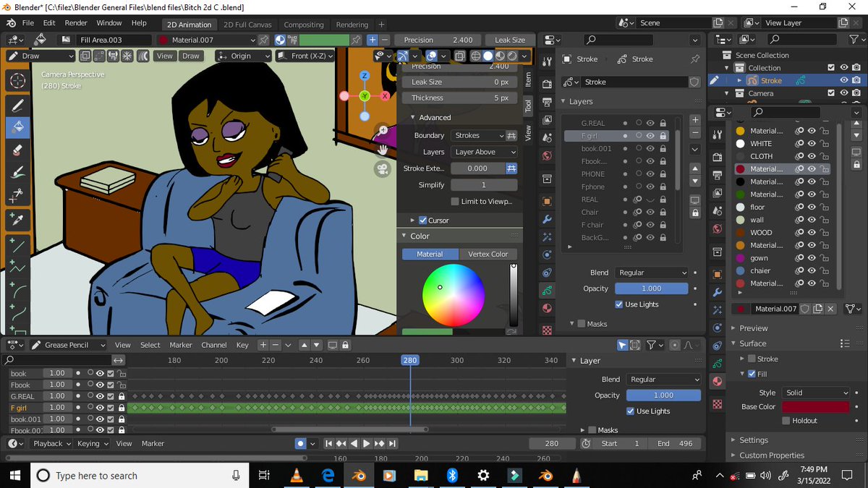Click the Playback button
Screen dimensions: 868x488
53,443
